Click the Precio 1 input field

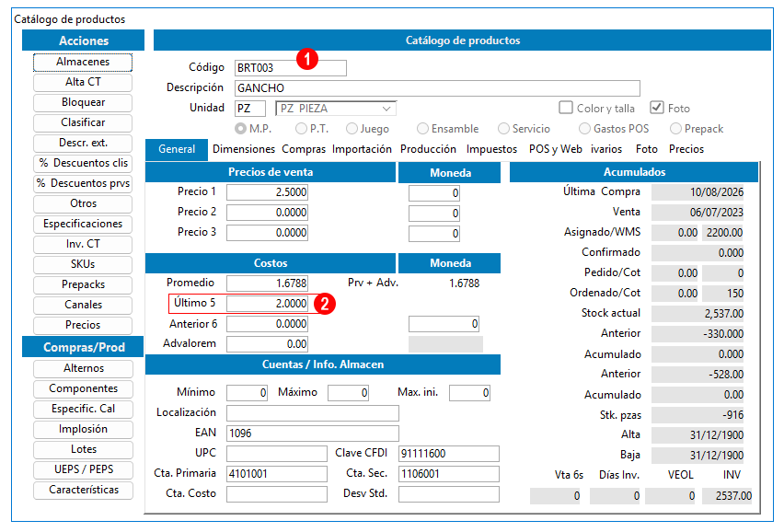[267, 192]
